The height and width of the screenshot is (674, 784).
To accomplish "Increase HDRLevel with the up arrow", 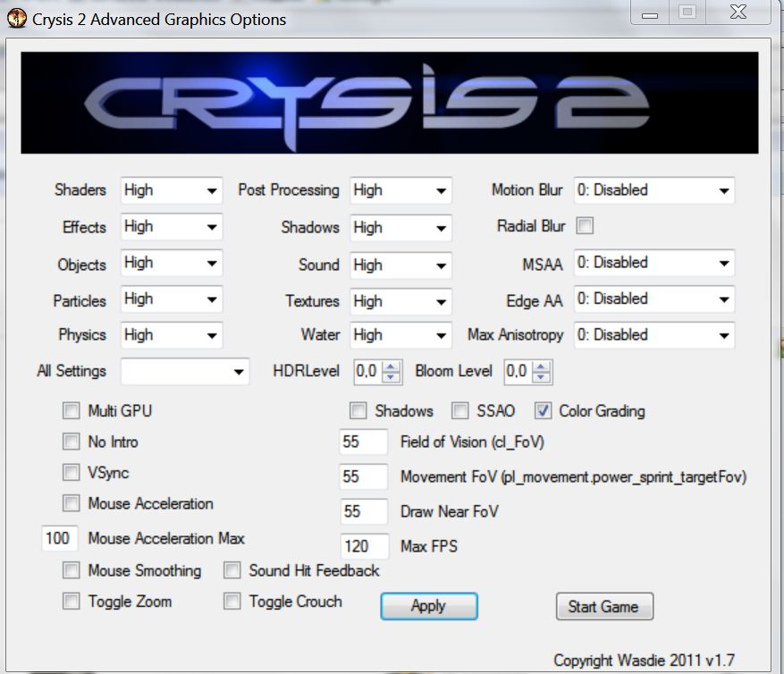I will pyautogui.click(x=391, y=366).
